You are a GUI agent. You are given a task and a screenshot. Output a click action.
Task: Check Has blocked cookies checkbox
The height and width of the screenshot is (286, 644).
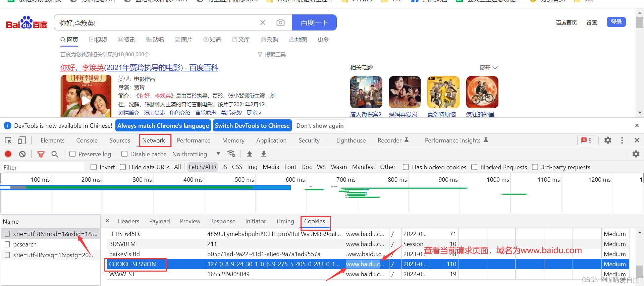[406, 167]
